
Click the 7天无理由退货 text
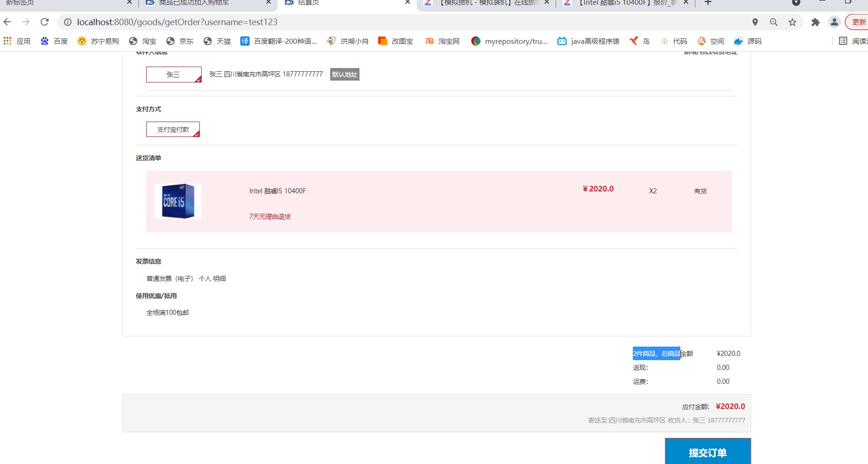click(x=270, y=217)
